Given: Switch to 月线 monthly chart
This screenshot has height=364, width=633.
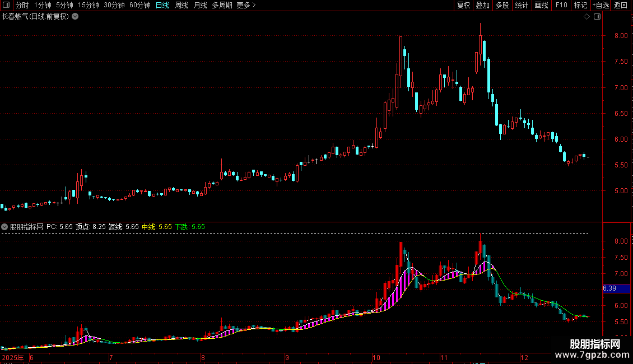Looking at the screenshot, I should point(200,5).
